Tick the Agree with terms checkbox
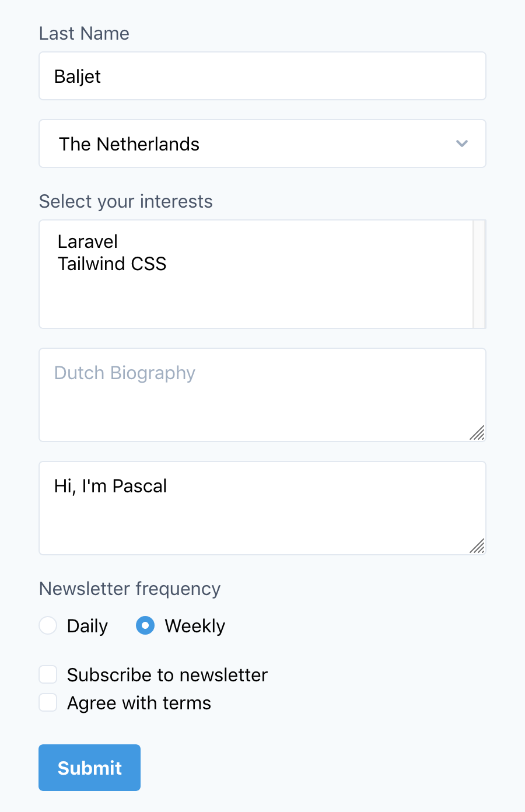The image size is (525, 812). (x=48, y=702)
